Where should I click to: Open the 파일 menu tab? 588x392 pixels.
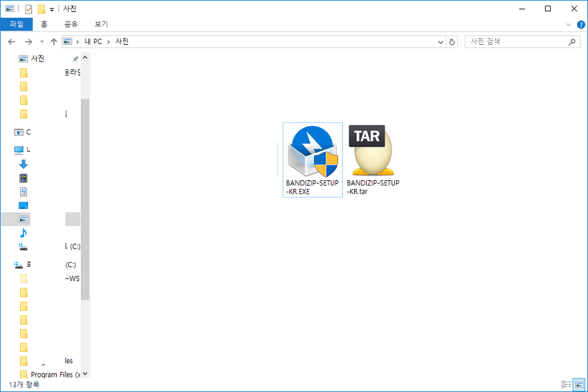click(x=16, y=24)
